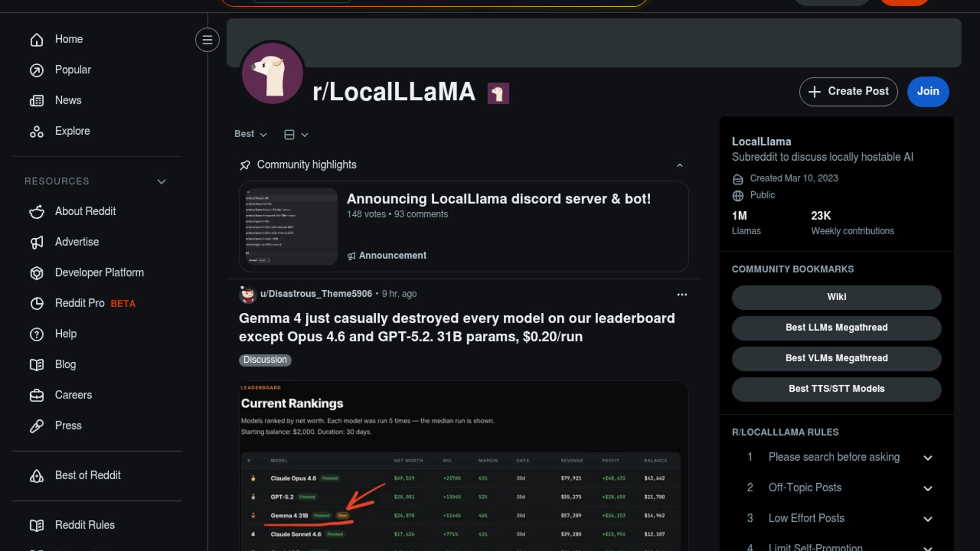
Task: Click the News icon in sidebar
Action: click(37, 101)
